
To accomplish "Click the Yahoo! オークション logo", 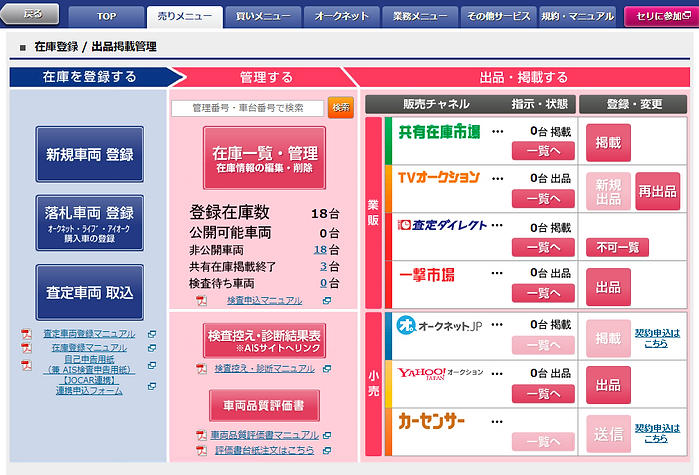I will coord(440,373).
